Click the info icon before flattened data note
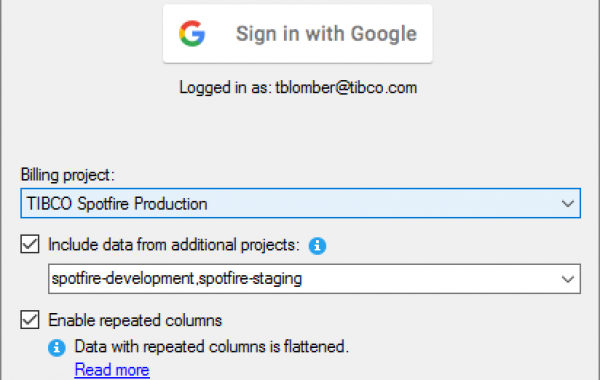The width and height of the screenshot is (600, 380). point(57,348)
